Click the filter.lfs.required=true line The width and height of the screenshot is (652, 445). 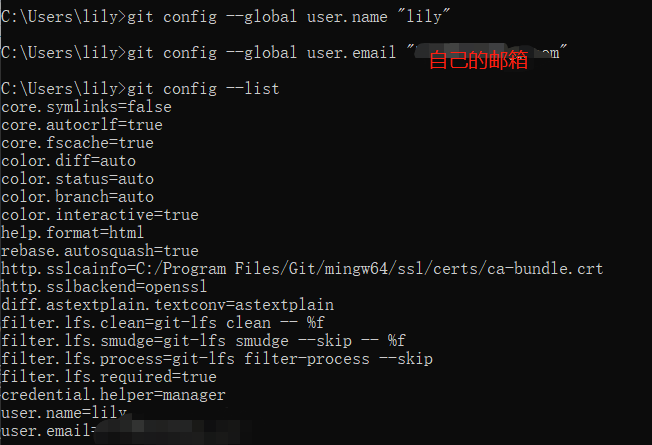point(109,377)
